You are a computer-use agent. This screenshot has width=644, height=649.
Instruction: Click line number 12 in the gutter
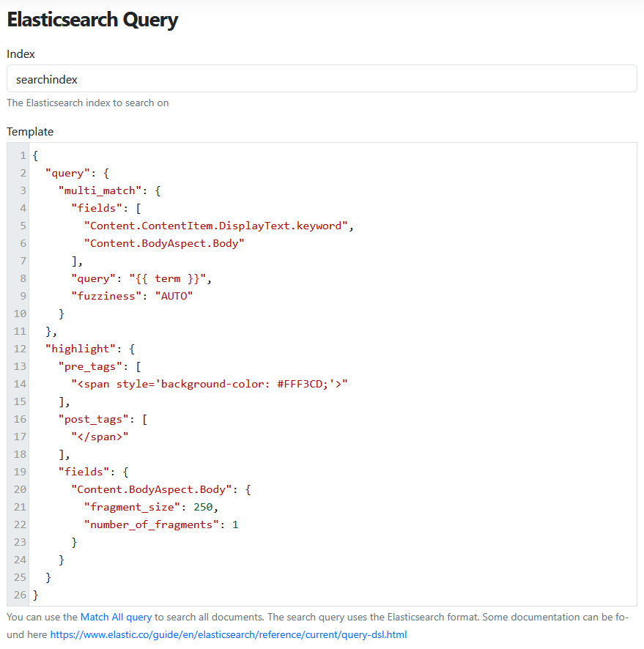(20, 349)
